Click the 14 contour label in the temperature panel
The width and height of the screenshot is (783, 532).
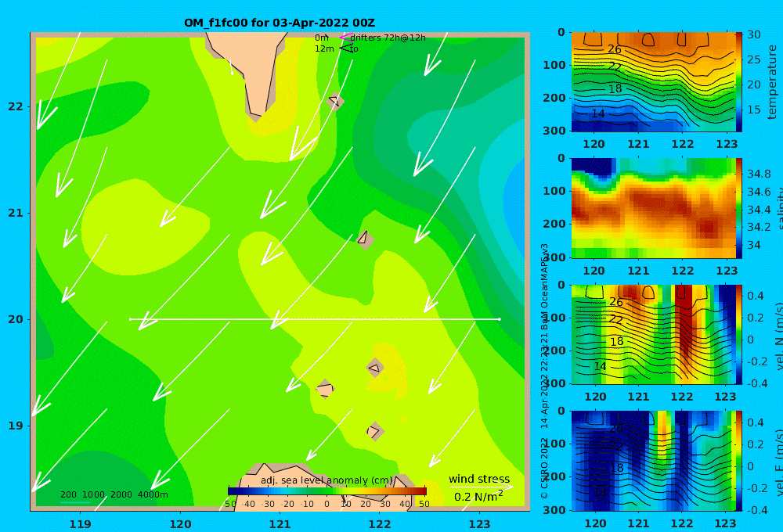pyautogui.click(x=598, y=113)
